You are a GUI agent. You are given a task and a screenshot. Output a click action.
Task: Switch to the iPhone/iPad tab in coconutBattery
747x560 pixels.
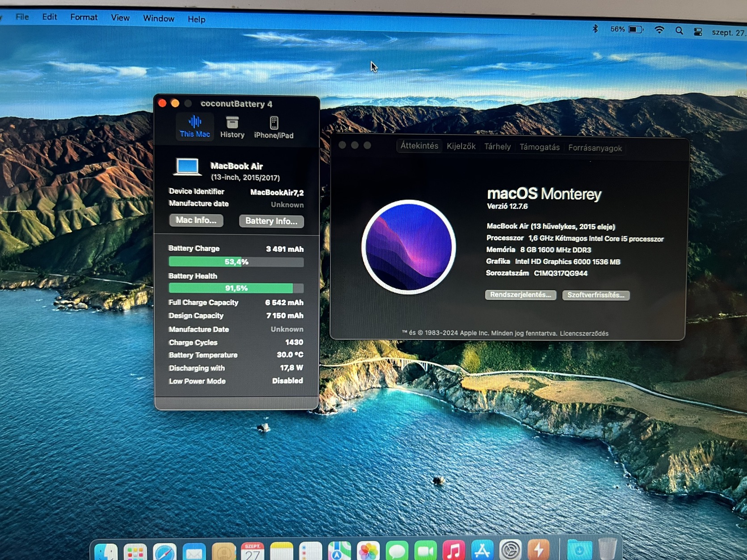tap(274, 128)
